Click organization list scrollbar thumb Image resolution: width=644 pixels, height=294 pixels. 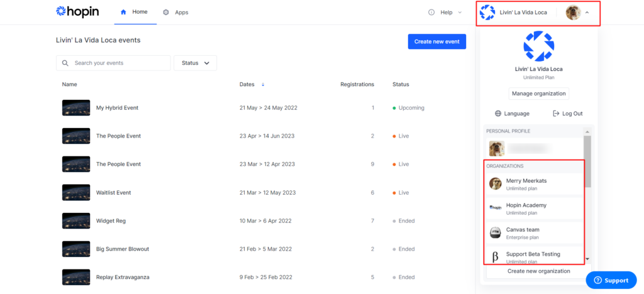587,161
